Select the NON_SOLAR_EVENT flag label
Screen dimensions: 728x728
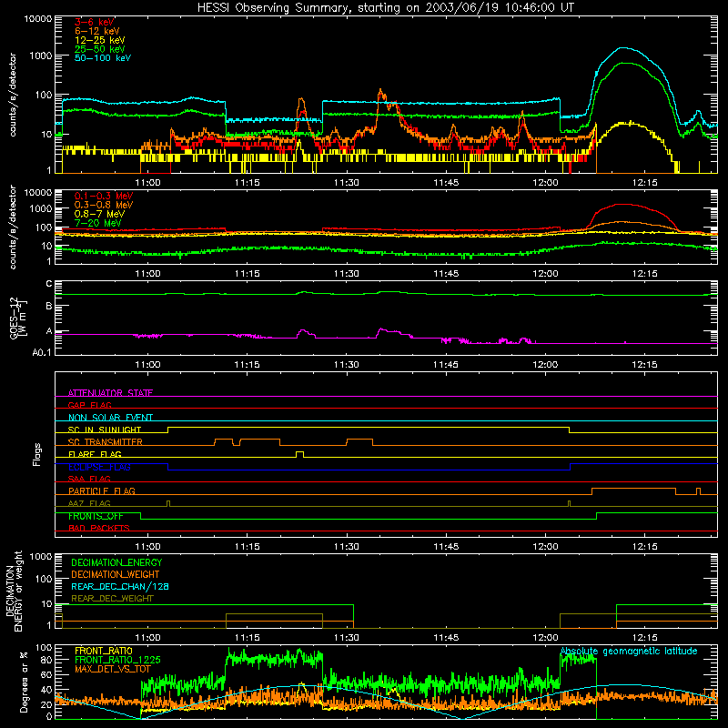pyautogui.click(x=110, y=418)
